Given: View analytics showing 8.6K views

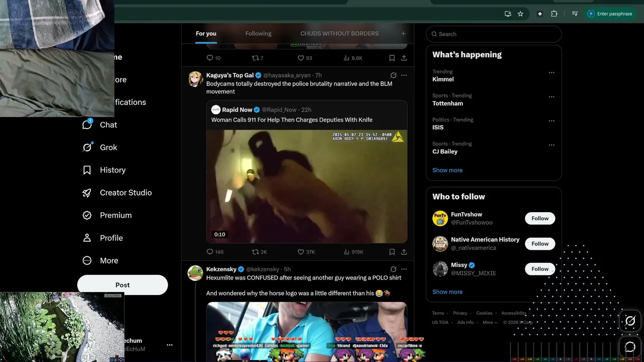Looking at the screenshot, I should [353, 58].
